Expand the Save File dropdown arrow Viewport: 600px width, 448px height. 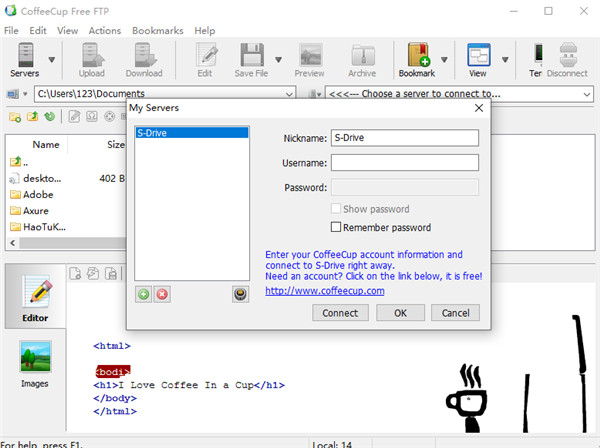pyautogui.click(x=279, y=60)
